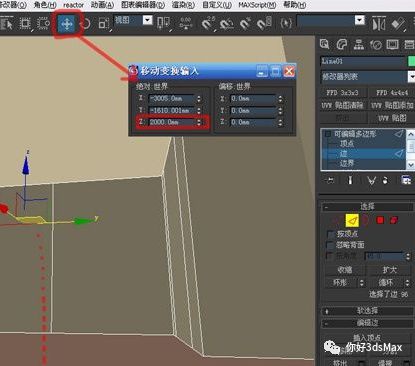Open the reference coordinate system dropdown
This screenshot has height=366, width=415.
point(147,21)
